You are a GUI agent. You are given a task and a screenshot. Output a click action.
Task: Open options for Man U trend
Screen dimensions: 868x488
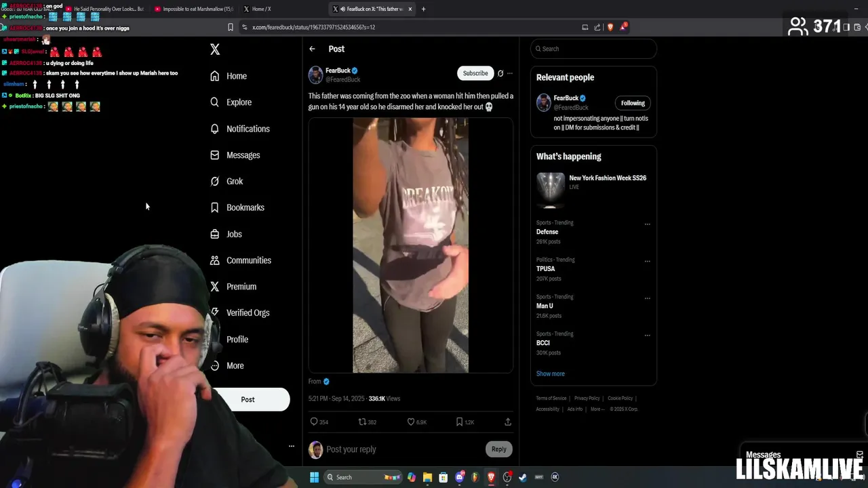[648, 298]
